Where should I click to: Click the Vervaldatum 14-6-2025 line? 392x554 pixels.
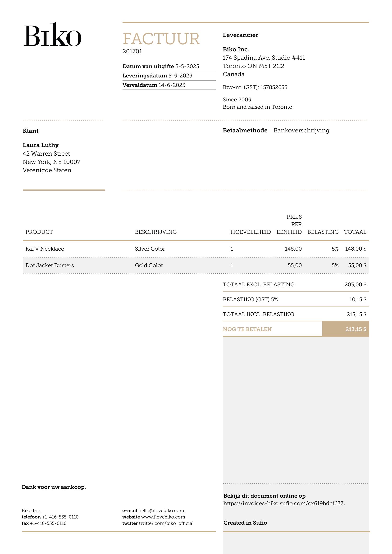point(154,85)
